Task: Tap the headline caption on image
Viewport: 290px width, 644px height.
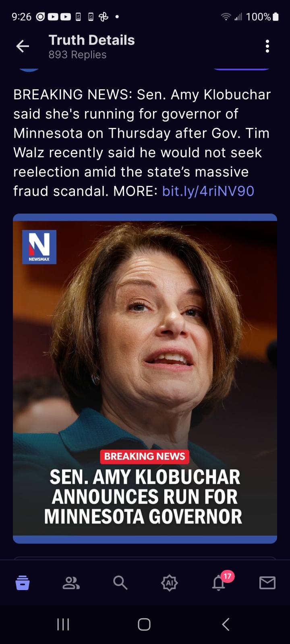Action: (x=144, y=497)
